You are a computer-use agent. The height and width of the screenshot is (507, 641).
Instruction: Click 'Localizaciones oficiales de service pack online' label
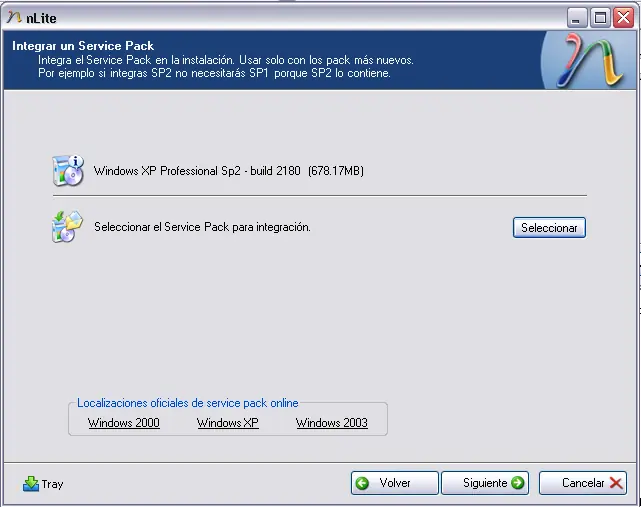pyautogui.click(x=188, y=403)
